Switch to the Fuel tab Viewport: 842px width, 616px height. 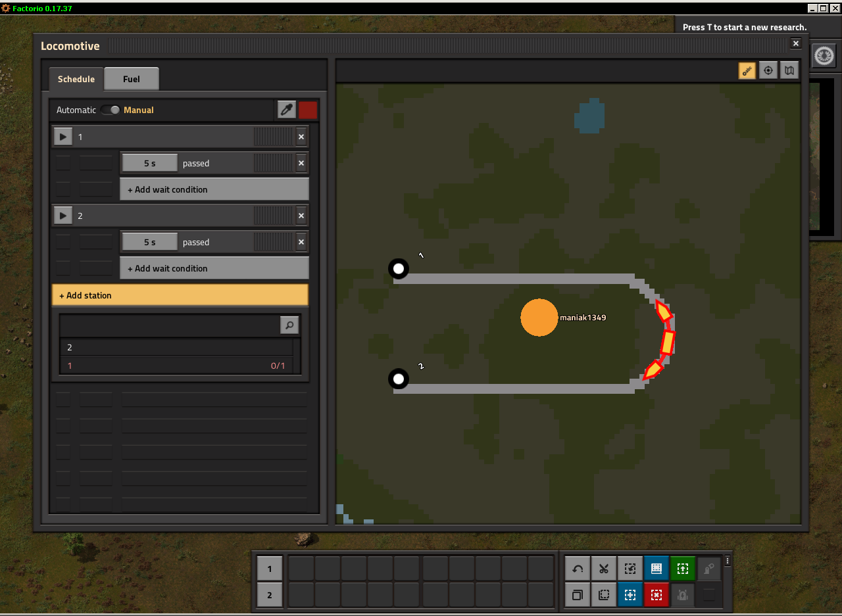coord(132,79)
